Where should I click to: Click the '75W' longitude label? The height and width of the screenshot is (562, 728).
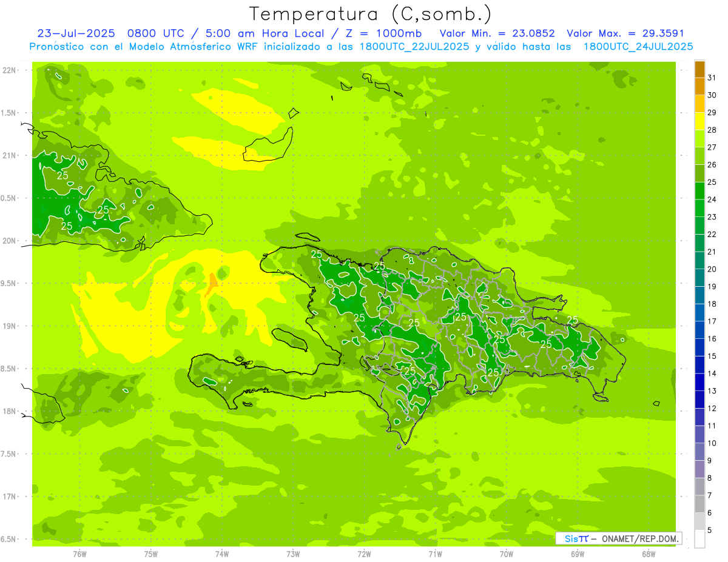[151, 554]
